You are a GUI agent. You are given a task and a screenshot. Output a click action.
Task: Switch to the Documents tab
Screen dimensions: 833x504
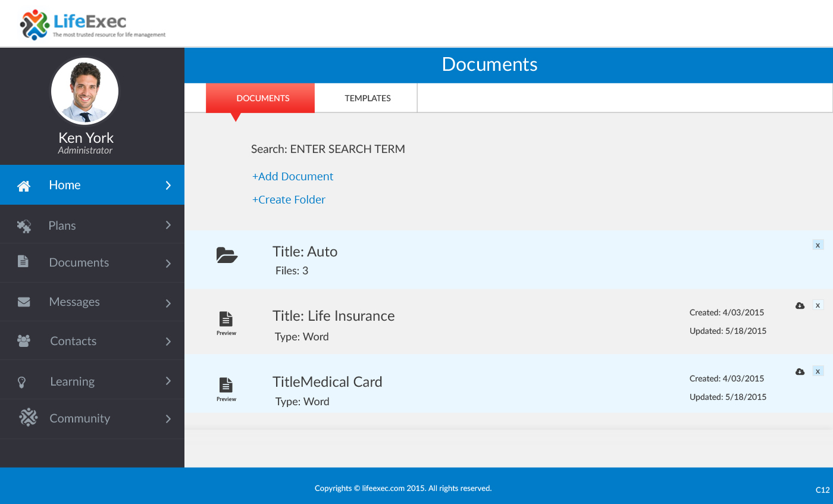coord(260,98)
